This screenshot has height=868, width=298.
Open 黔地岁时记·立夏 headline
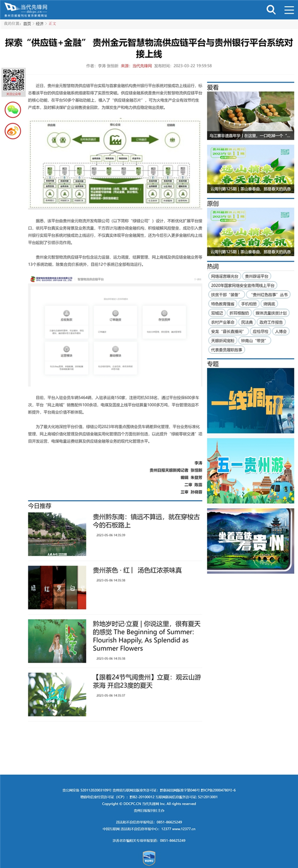(x=147, y=636)
